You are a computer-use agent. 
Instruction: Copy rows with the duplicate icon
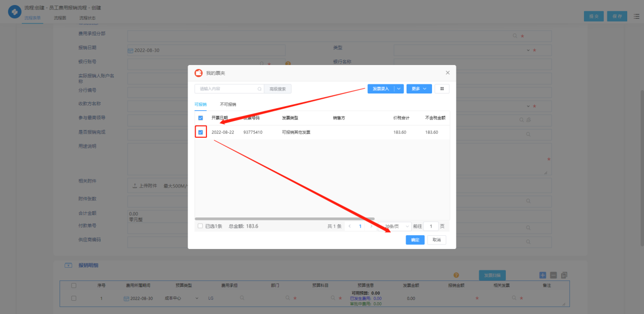tap(564, 275)
